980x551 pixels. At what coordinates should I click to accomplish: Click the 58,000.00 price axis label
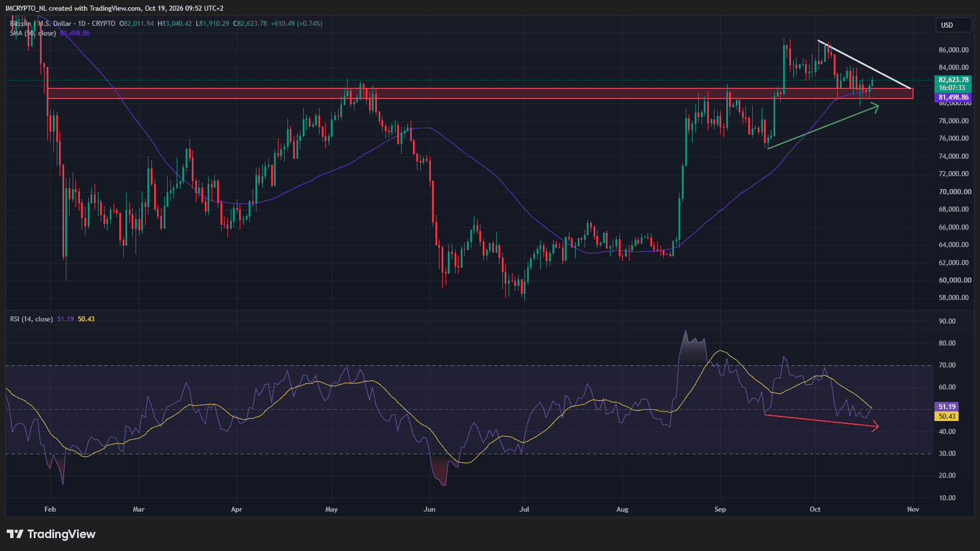954,298
